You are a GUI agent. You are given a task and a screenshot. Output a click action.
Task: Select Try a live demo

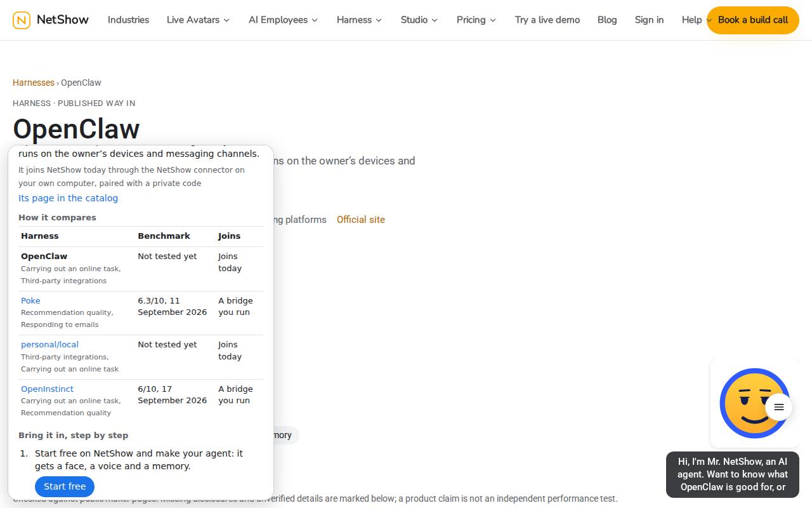[547, 20]
